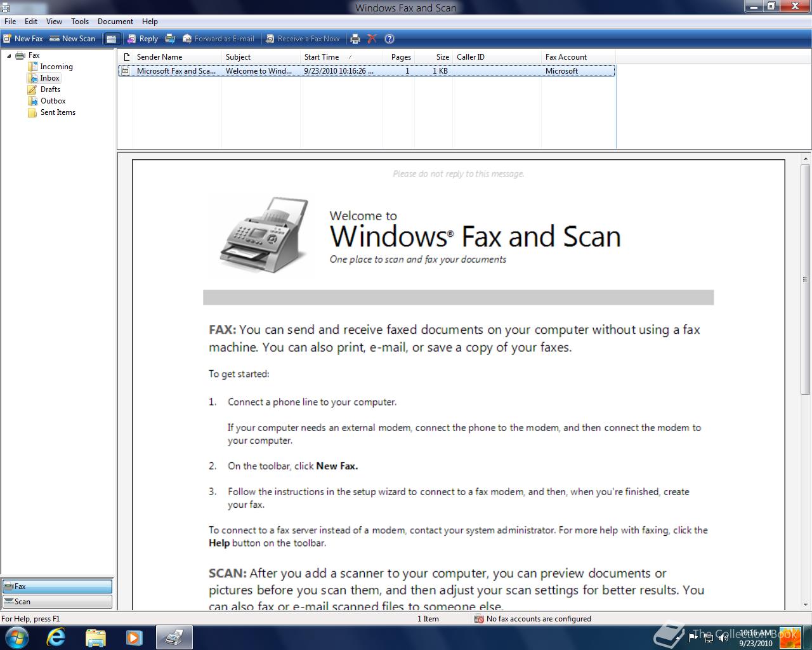Sort by the document icon column header

coord(126,57)
